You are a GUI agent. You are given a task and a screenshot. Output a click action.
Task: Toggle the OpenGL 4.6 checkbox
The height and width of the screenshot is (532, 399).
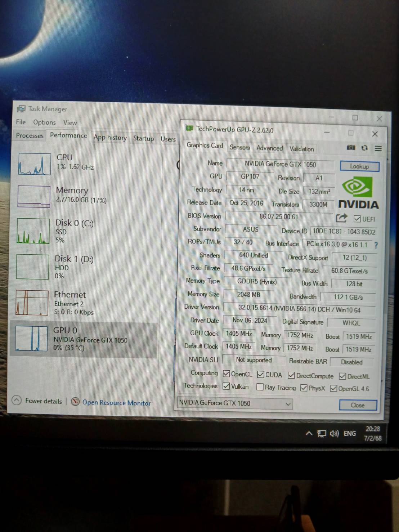[333, 388]
